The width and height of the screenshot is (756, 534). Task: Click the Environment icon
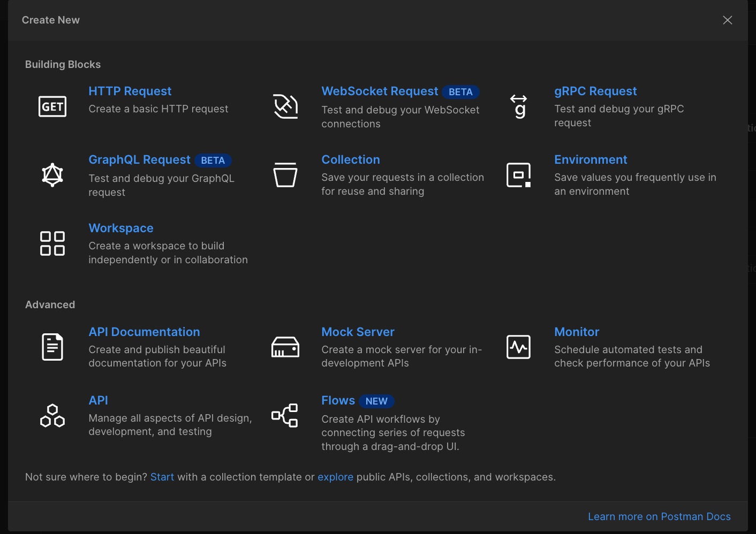518,175
